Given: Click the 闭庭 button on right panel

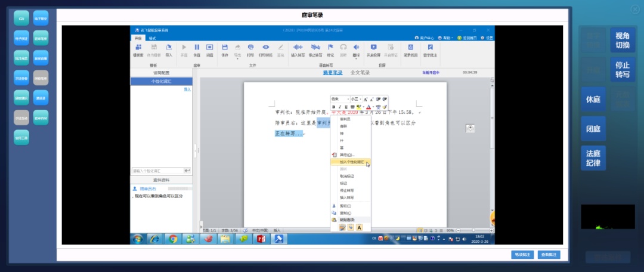Looking at the screenshot, I should tap(593, 129).
